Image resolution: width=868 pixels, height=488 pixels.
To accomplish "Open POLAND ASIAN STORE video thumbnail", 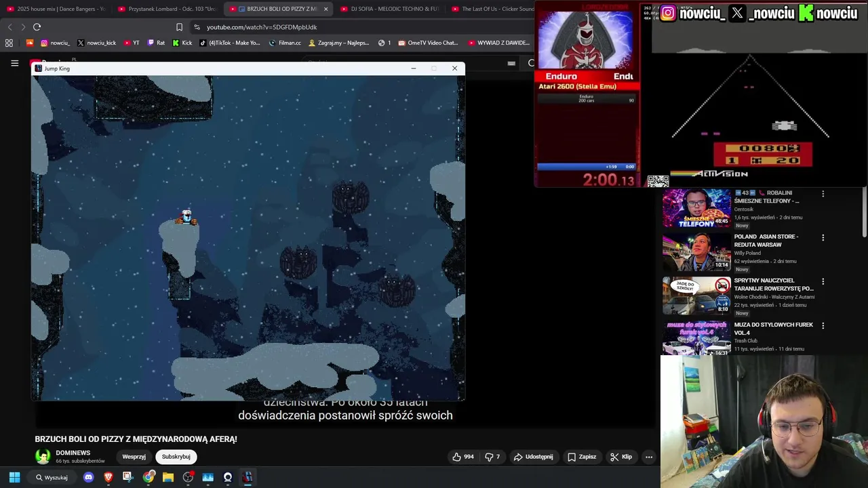I will pos(696,252).
